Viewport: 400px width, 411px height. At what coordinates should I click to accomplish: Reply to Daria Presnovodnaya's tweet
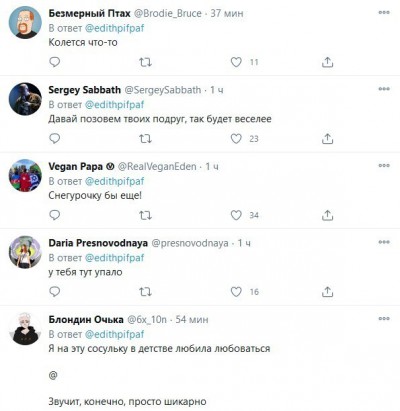coord(55,292)
